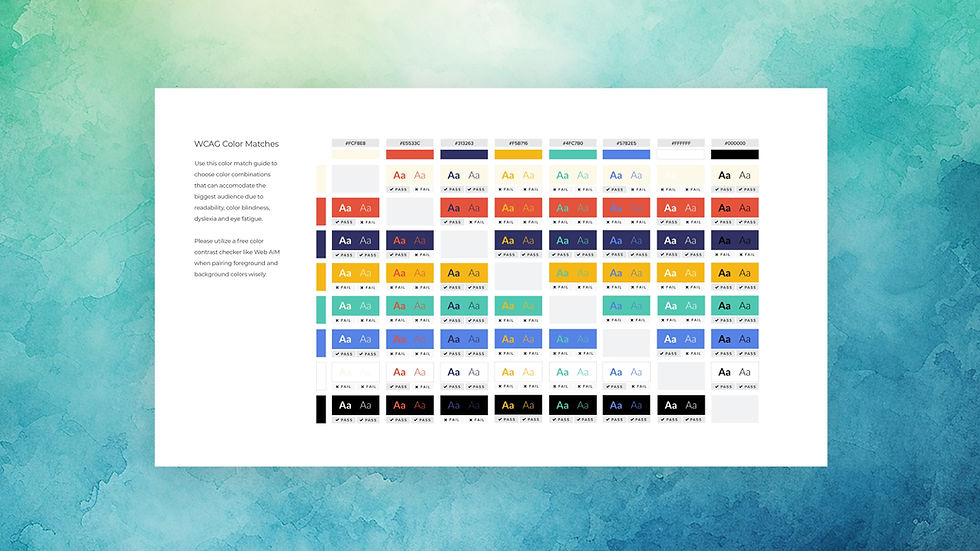Choose the yellow color swatch in header row
980x551 pixels.
pos(518,154)
